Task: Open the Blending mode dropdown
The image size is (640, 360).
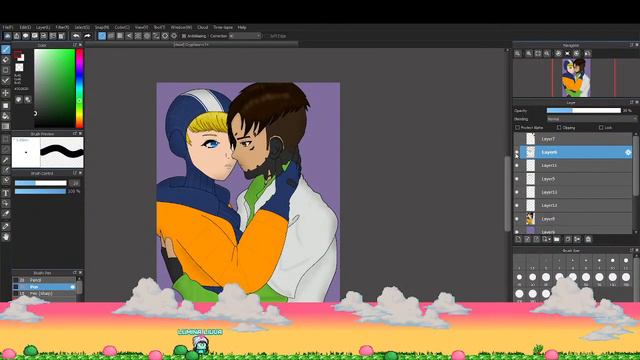Action: tap(591, 119)
